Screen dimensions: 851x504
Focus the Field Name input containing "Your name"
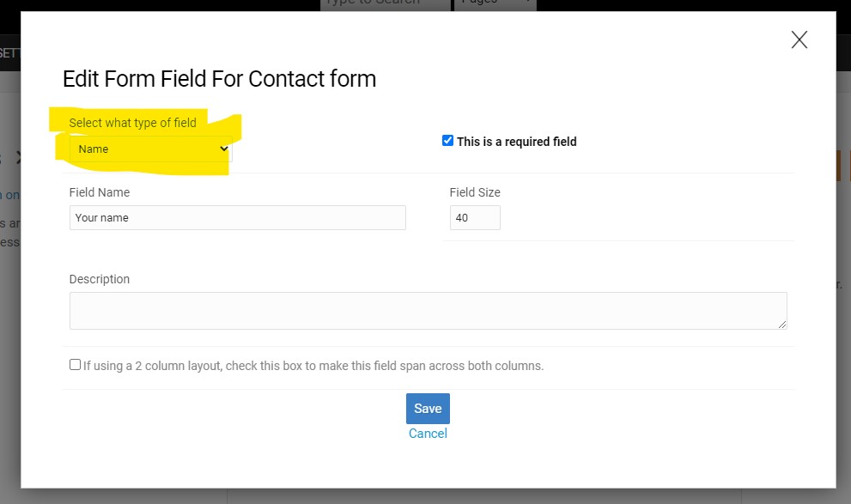(238, 217)
